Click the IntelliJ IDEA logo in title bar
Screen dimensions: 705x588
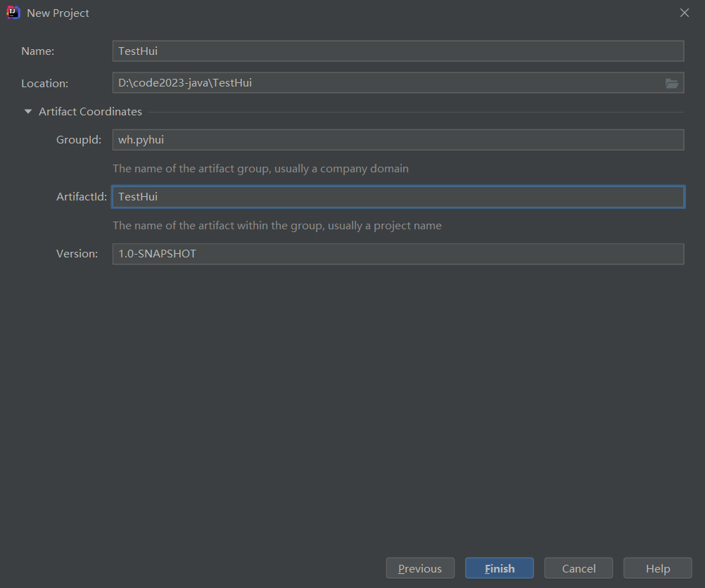13,13
